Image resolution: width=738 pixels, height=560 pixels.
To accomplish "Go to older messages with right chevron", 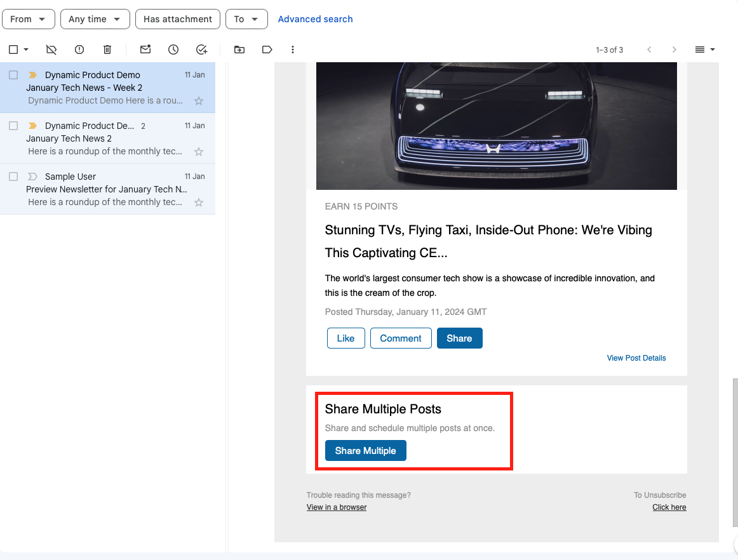I will click(x=674, y=50).
